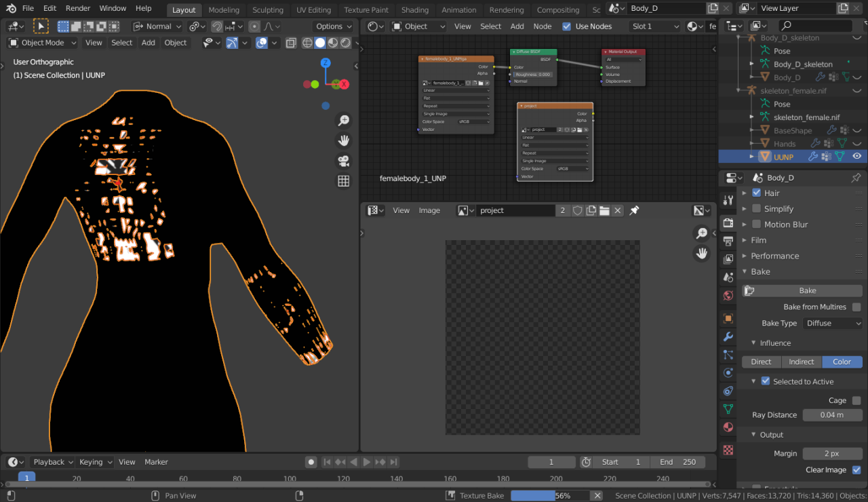Screen dimensions: 868x502
Task: Switch to Material Preview viewport shading
Action: coord(333,43)
